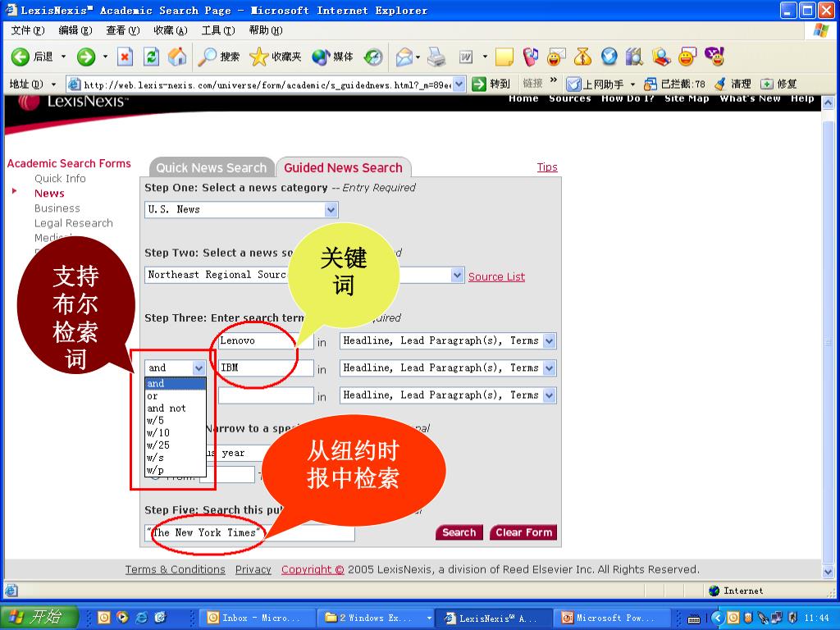Open Terms & Conditions footer link
Image resolution: width=840 pixels, height=630 pixels.
[176, 569]
